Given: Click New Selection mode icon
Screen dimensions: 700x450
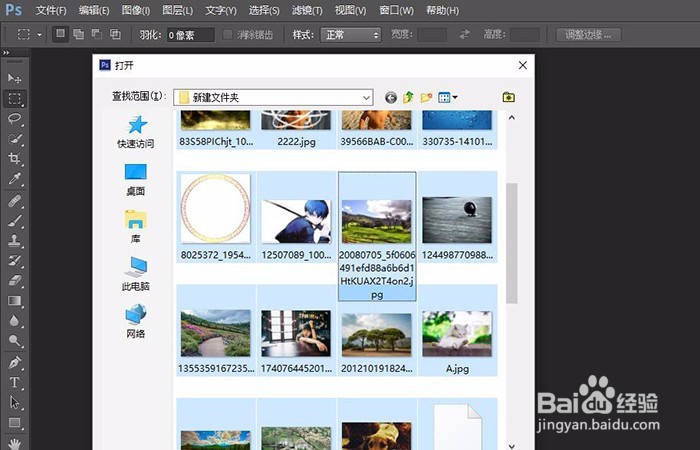Looking at the screenshot, I should pos(60,34).
